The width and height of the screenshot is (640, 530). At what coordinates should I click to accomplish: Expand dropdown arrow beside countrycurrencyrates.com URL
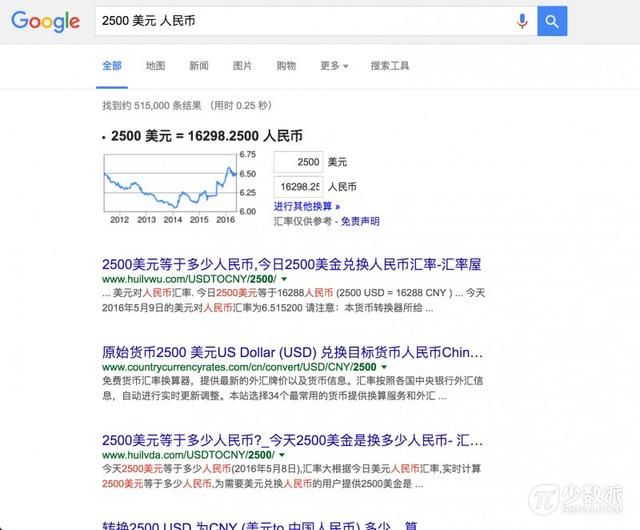tap(384, 367)
